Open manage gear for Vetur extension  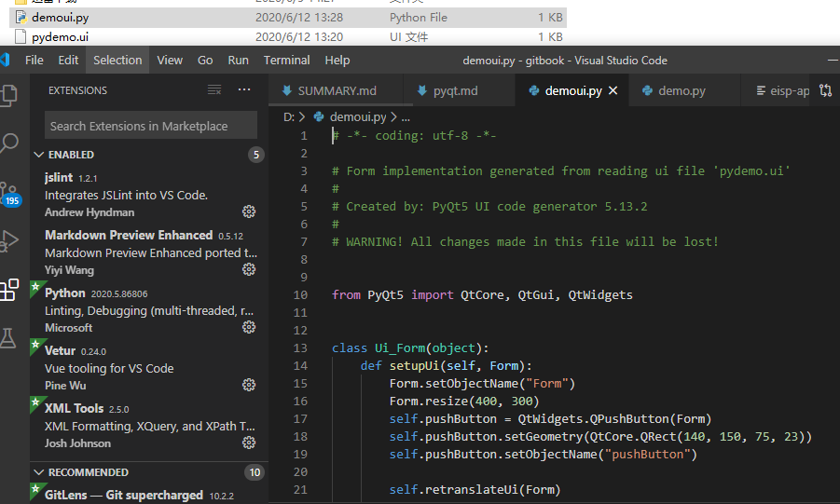click(x=249, y=385)
